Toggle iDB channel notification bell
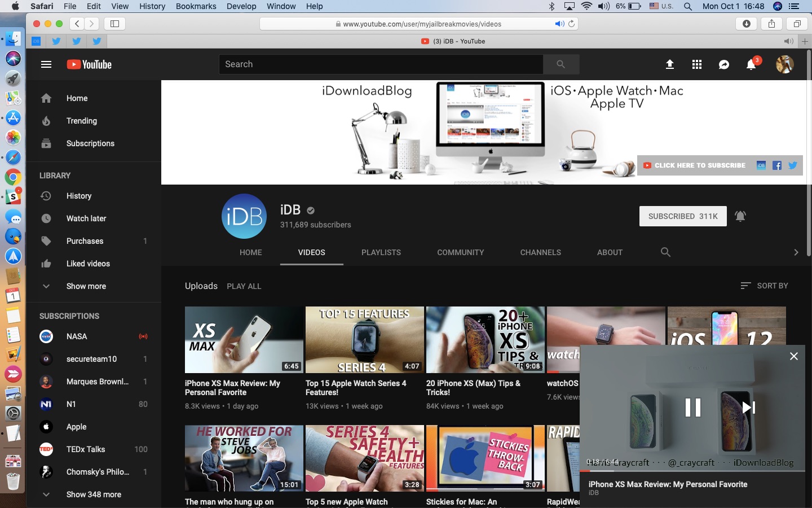The width and height of the screenshot is (812, 508). click(x=740, y=216)
